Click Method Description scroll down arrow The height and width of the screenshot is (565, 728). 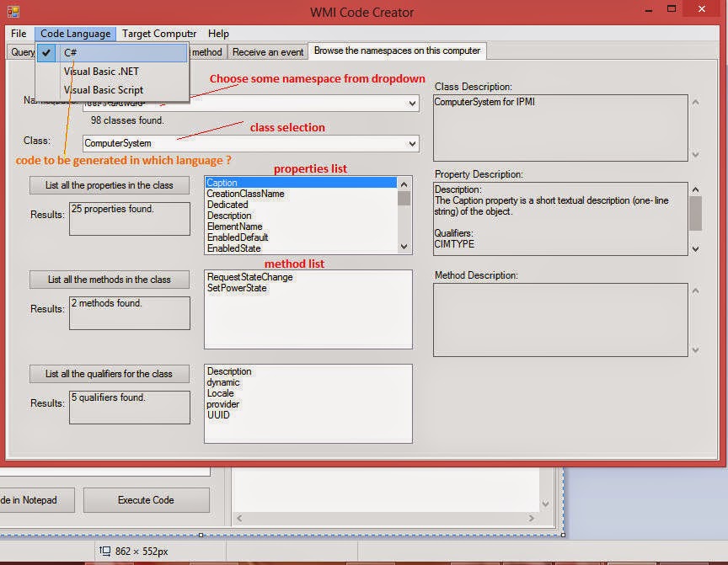(x=695, y=350)
